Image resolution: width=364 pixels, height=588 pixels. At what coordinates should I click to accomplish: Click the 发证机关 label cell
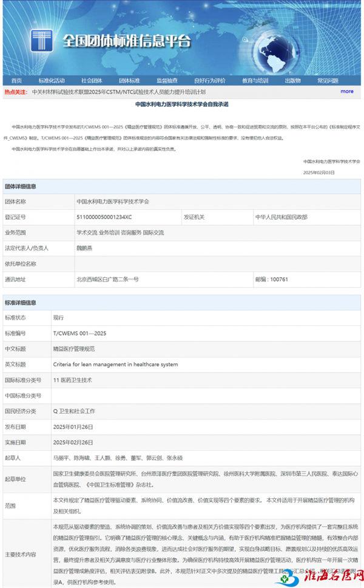pyautogui.click(x=217, y=217)
